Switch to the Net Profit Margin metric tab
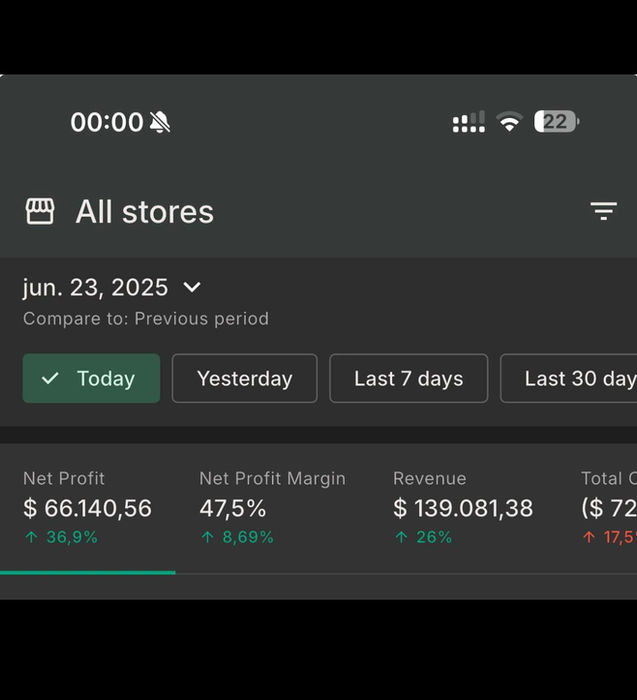 [272, 508]
